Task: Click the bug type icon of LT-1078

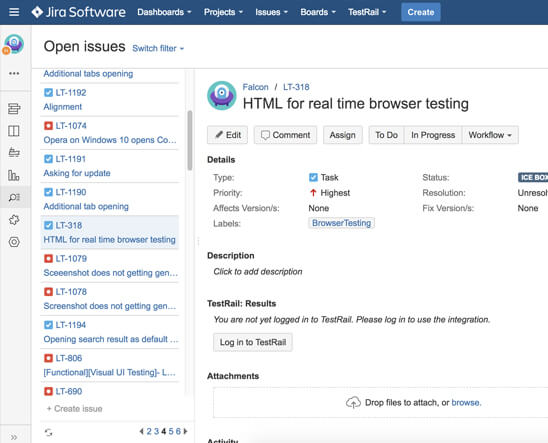Action: (48, 292)
